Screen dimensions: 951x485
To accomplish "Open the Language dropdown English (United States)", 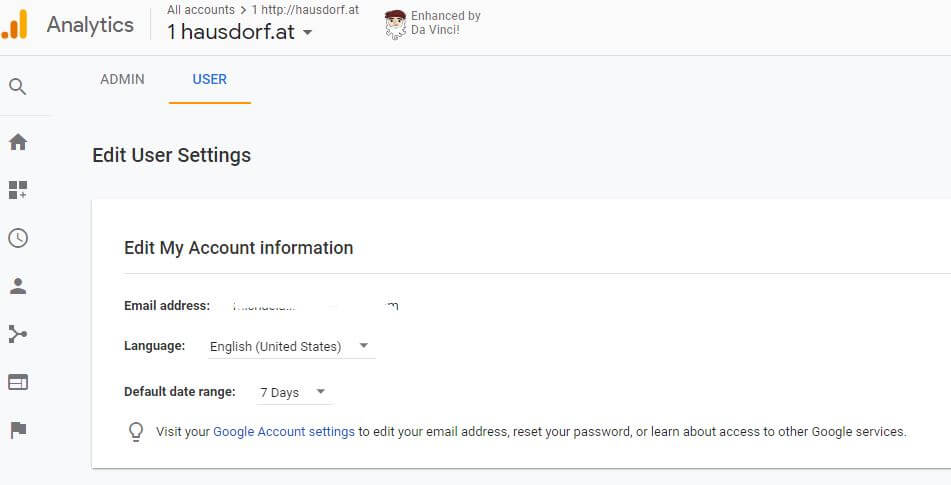I will pyautogui.click(x=290, y=346).
